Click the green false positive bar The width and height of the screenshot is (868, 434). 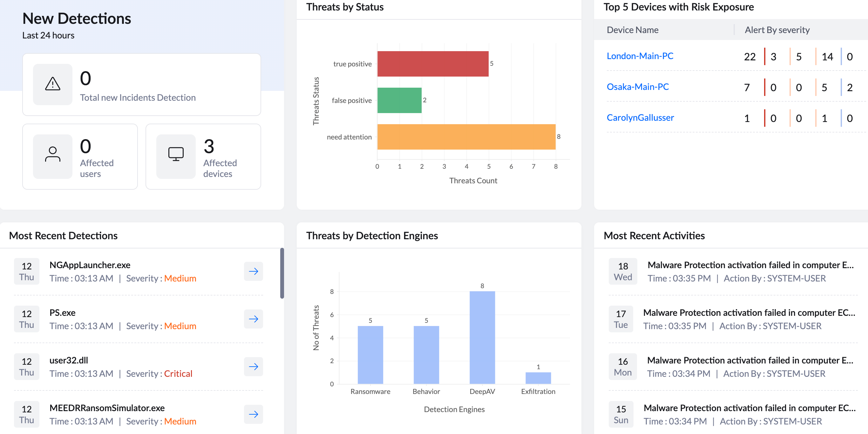399,100
